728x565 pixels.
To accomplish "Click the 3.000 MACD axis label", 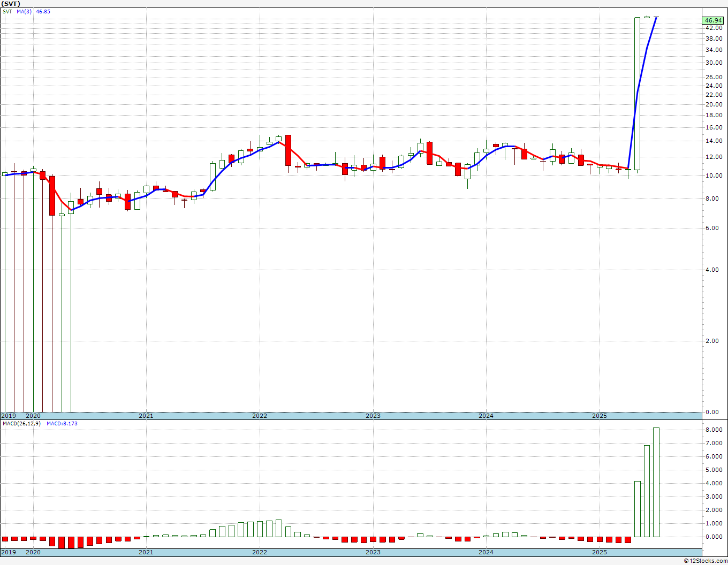I will coord(714,497).
